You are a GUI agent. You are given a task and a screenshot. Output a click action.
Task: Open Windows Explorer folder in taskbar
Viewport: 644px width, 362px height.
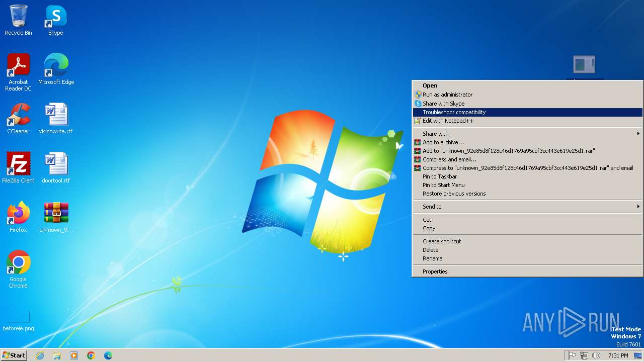click(57, 355)
